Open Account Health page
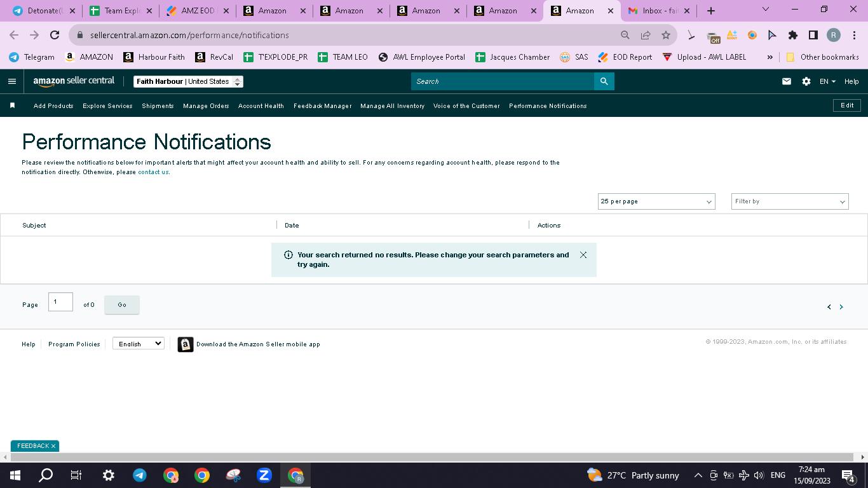868x488 pixels. click(261, 105)
